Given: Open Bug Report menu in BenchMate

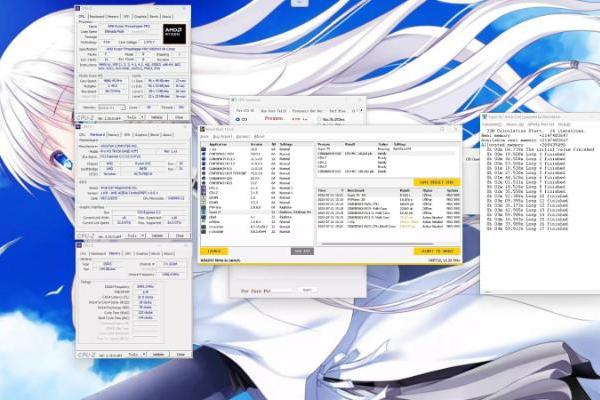Looking at the screenshot, I should 222,137.
